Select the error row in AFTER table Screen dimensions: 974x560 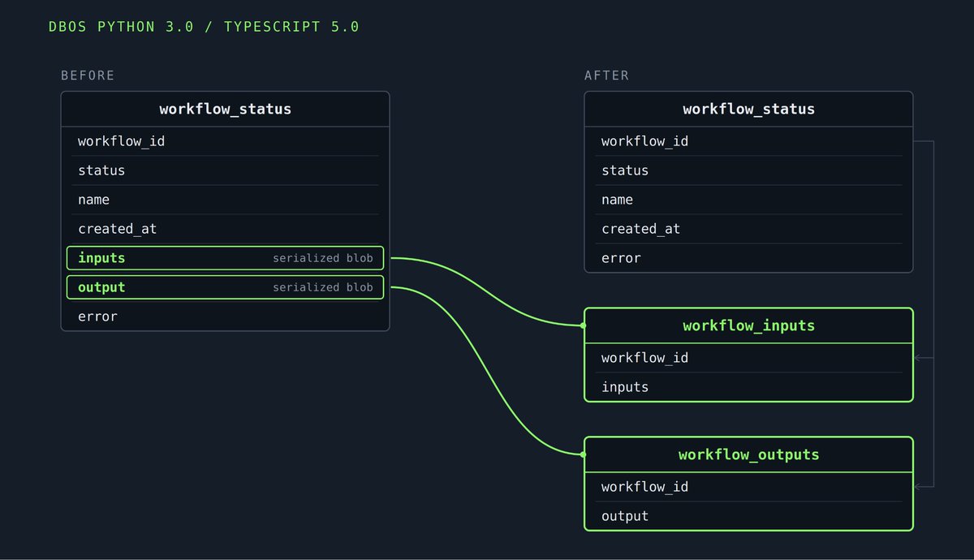[748, 258]
